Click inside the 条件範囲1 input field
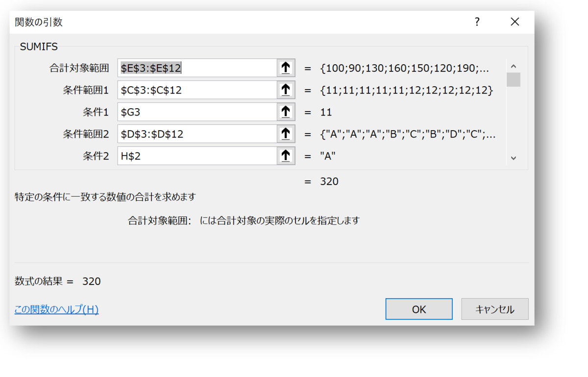This screenshot has width=588, height=377. [196, 90]
